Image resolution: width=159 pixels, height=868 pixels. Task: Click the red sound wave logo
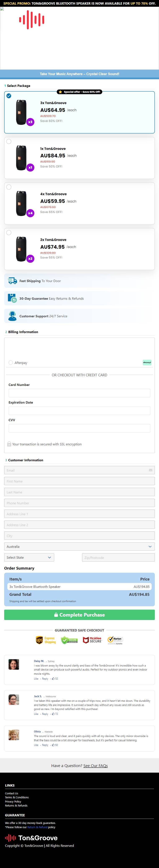(x=32, y=20)
